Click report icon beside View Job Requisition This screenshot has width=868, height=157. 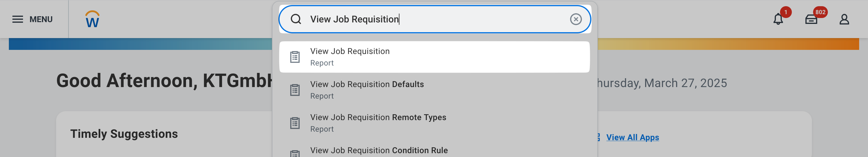[295, 57]
